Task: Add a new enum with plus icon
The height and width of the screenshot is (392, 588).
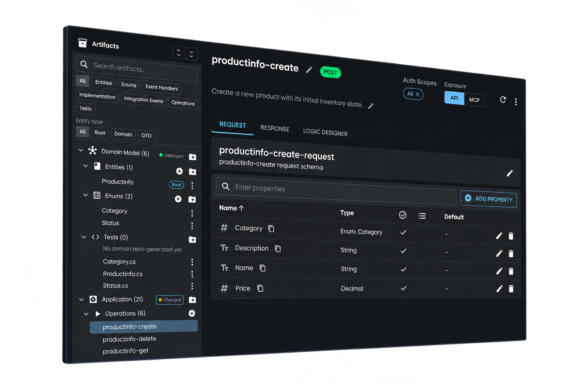Action: pyautogui.click(x=178, y=199)
